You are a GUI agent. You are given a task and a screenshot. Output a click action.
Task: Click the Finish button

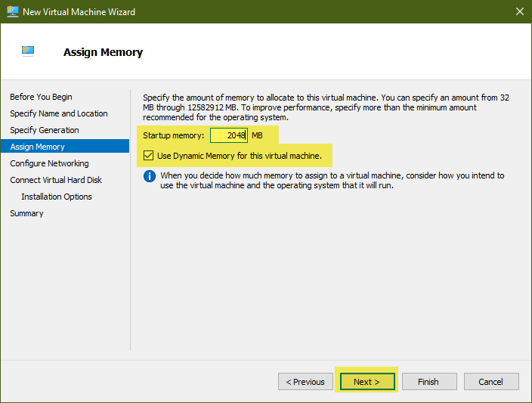pos(429,382)
